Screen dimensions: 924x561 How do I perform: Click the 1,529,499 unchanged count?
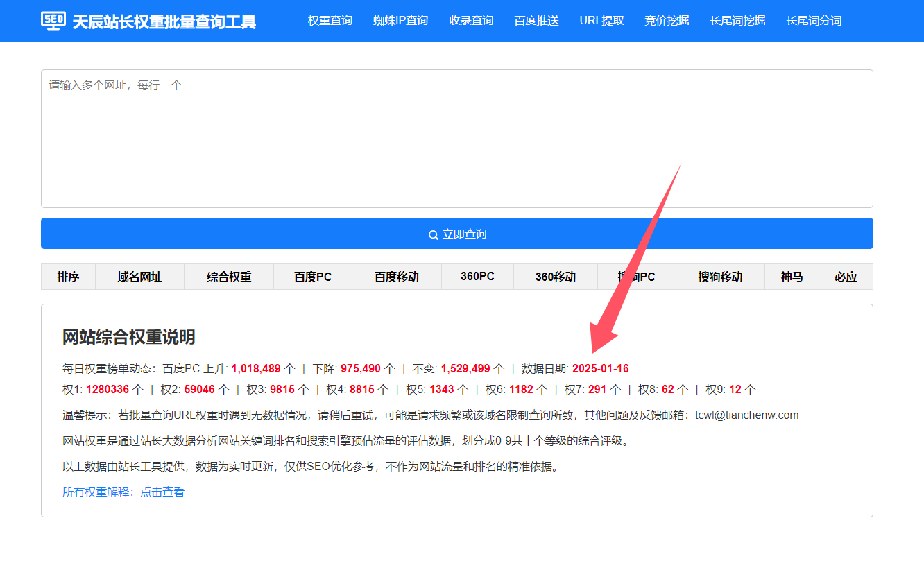pyautogui.click(x=465, y=368)
